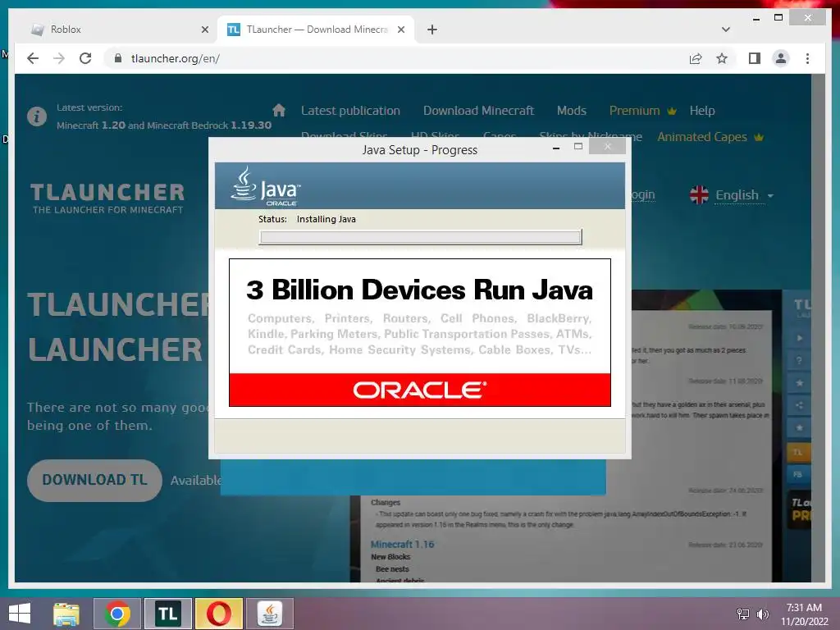This screenshot has height=630, width=840.
Task: Open the tab search chevron in Chrome
Action: [726, 30]
